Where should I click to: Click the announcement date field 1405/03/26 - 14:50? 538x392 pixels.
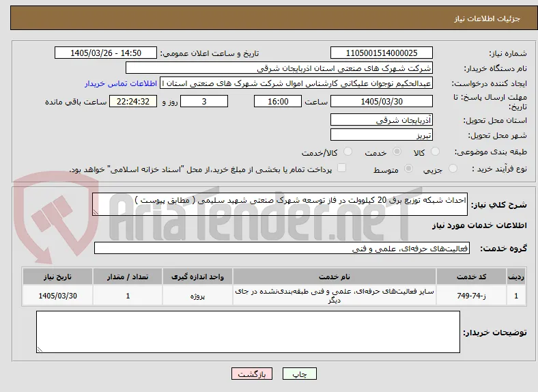(106, 53)
